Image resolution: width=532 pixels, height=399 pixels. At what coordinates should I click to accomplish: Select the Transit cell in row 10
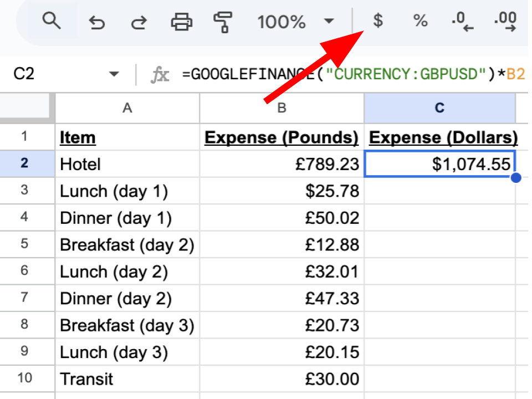[x=127, y=379]
